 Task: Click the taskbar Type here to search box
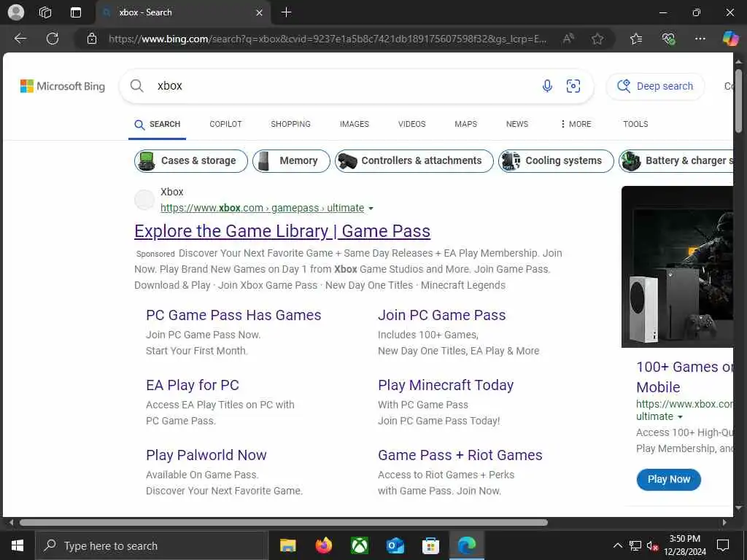point(151,545)
